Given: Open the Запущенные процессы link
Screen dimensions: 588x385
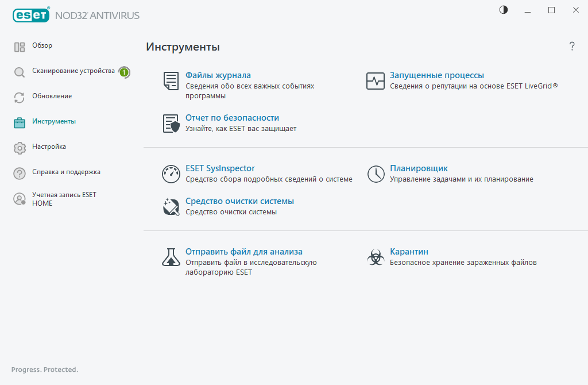Looking at the screenshot, I should (x=437, y=75).
